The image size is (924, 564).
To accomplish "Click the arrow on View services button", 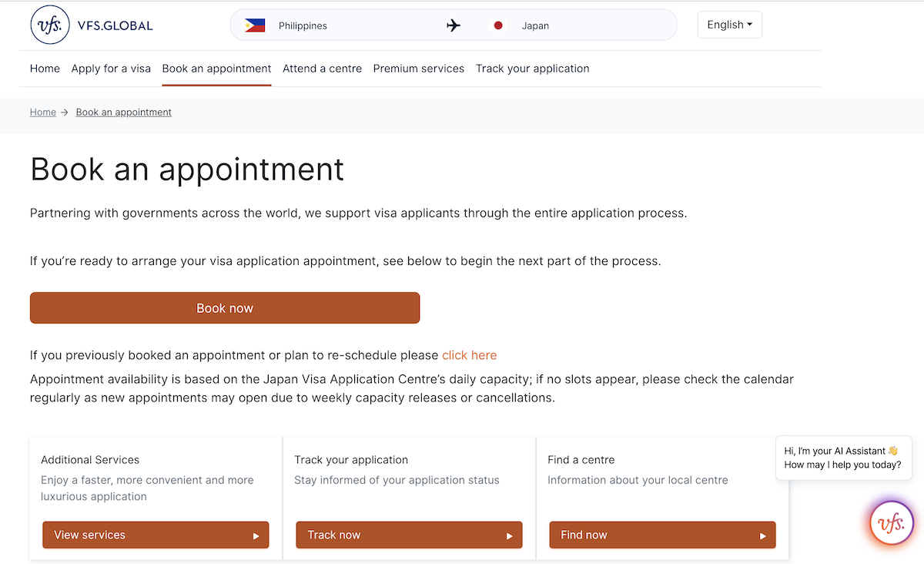I will pyautogui.click(x=256, y=535).
